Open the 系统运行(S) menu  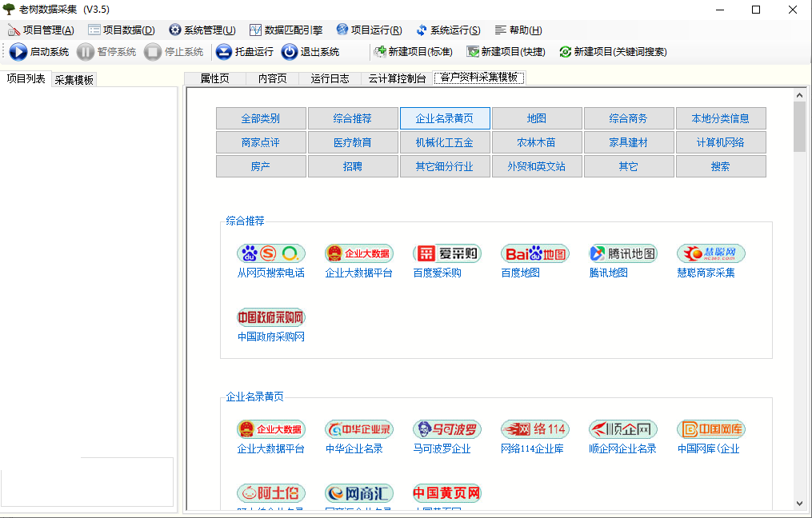coord(449,30)
